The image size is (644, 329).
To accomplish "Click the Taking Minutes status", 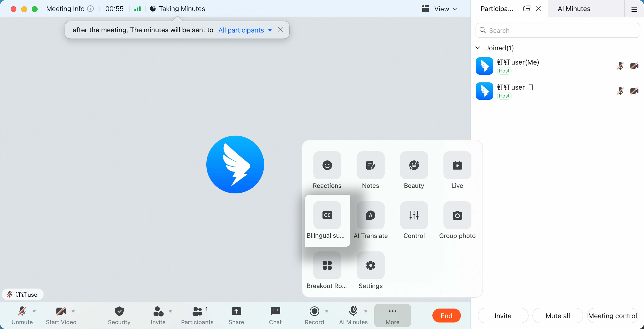I will 177,9.
